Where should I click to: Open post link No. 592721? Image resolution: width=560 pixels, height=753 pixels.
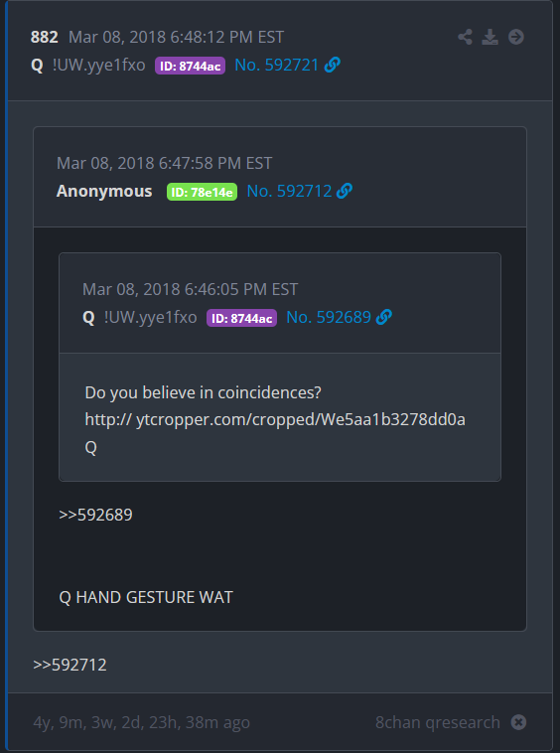[276, 65]
